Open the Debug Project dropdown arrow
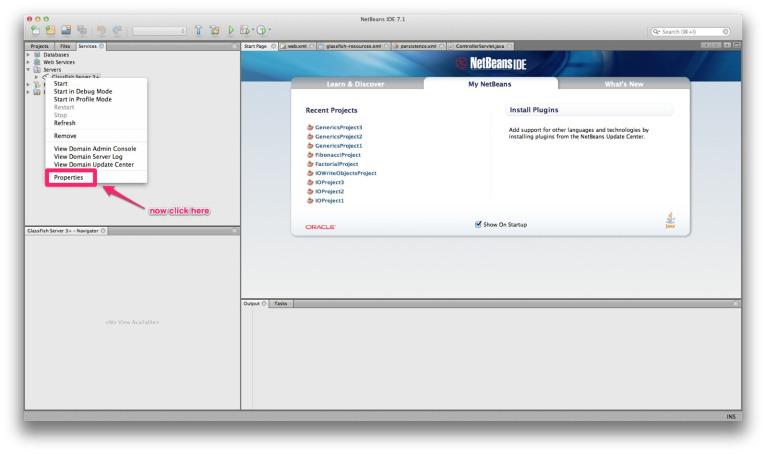766x454 pixels. click(x=253, y=30)
